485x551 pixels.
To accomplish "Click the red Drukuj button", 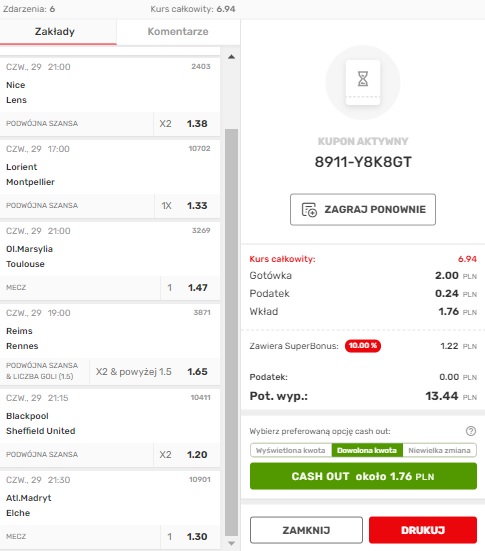I will point(423,530).
